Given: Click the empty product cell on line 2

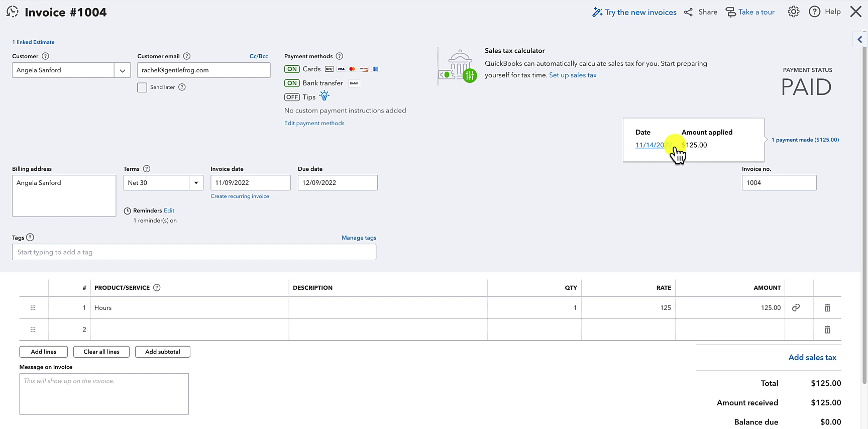Looking at the screenshot, I should click(x=189, y=330).
